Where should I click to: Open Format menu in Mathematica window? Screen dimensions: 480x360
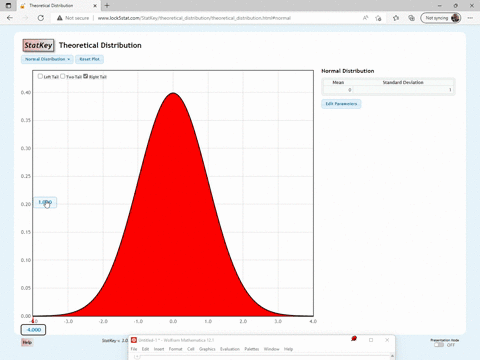tap(175, 349)
